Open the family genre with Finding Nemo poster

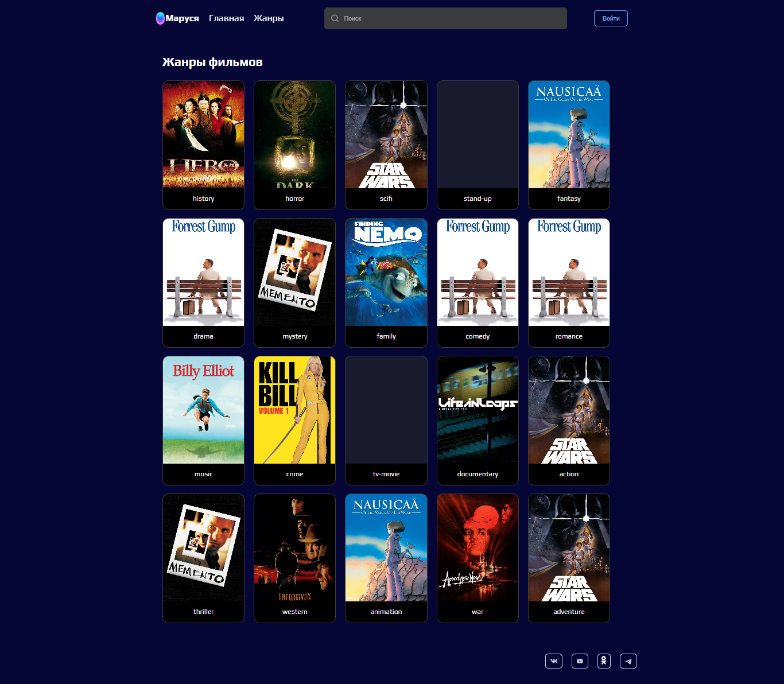(x=386, y=282)
